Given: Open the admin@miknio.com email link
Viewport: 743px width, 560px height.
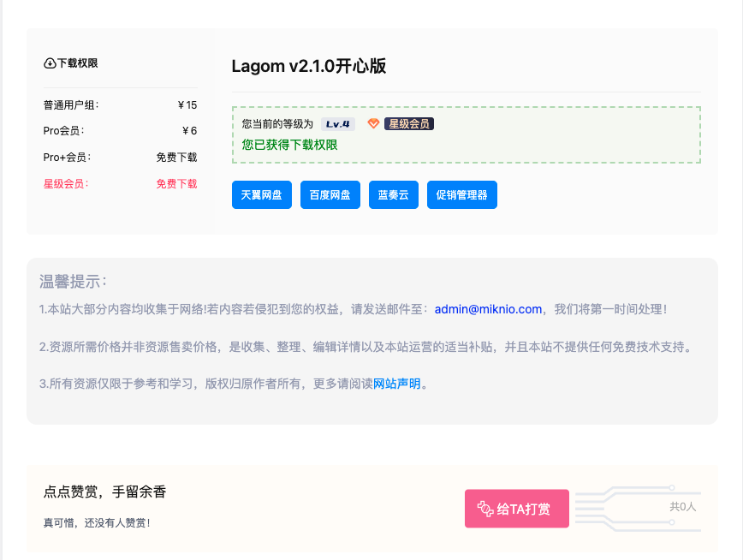Looking at the screenshot, I should (488, 309).
